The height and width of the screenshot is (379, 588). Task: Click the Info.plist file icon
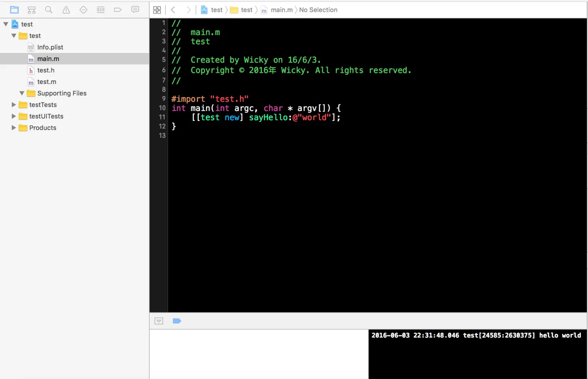coord(31,47)
